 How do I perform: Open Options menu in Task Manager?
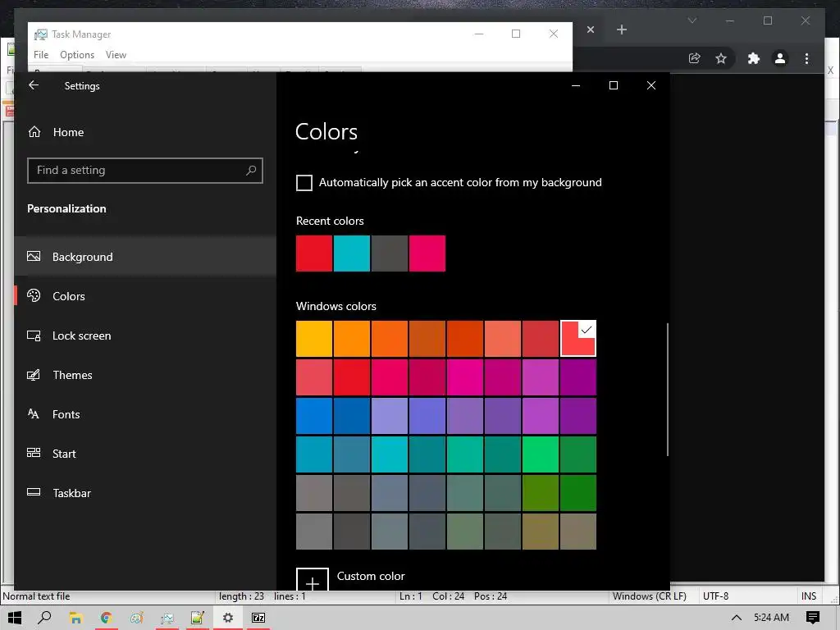point(77,55)
